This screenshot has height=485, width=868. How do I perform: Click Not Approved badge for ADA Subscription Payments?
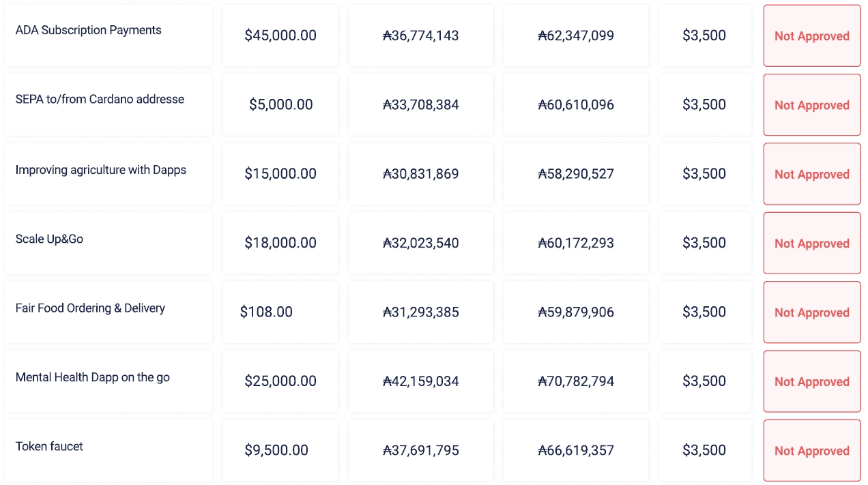pyautogui.click(x=811, y=36)
